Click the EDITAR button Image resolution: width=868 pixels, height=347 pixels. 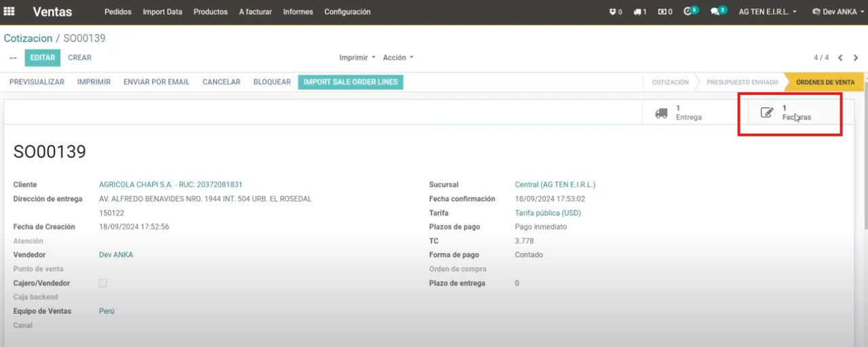(42, 58)
